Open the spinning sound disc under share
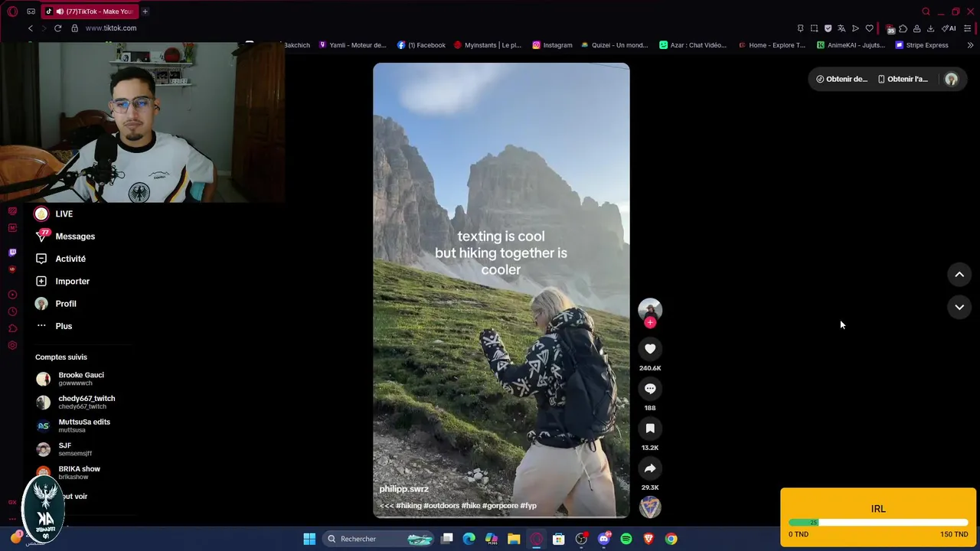This screenshot has width=980, height=551. [650, 507]
